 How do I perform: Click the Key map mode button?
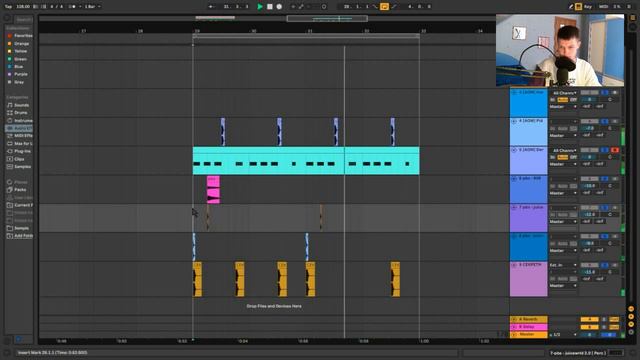tap(588, 7)
